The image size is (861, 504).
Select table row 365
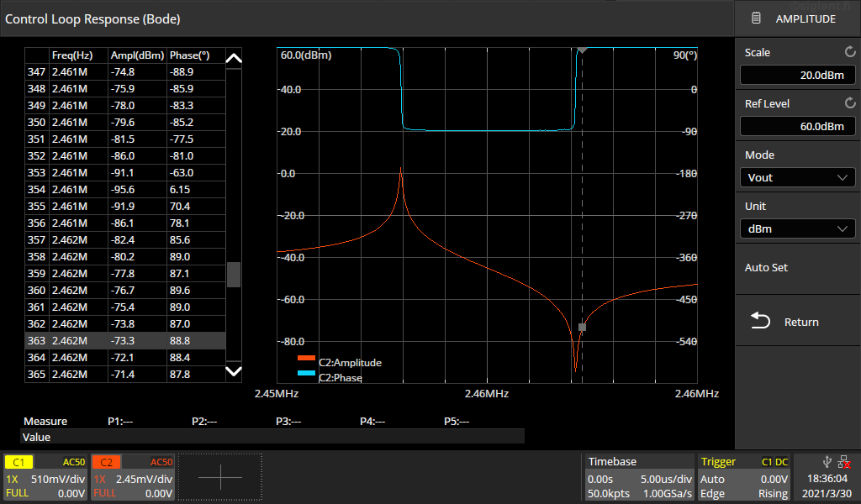(125, 374)
